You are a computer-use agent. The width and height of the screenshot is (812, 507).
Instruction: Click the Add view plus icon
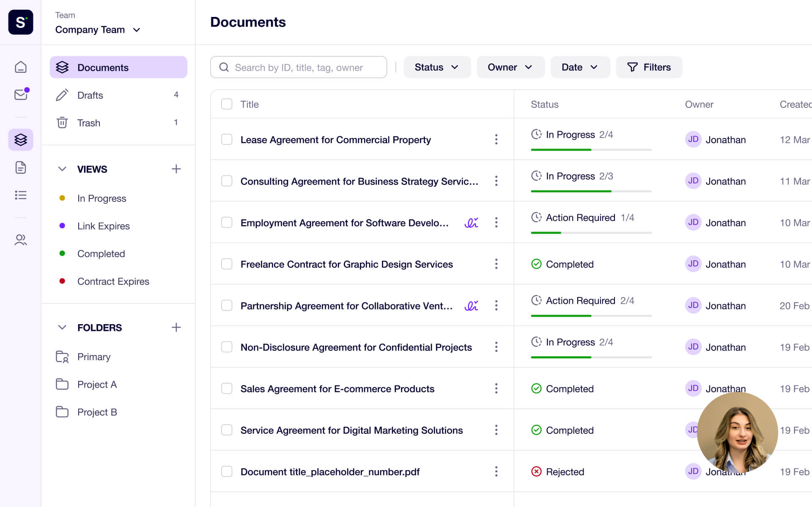[x=176, y=169]
